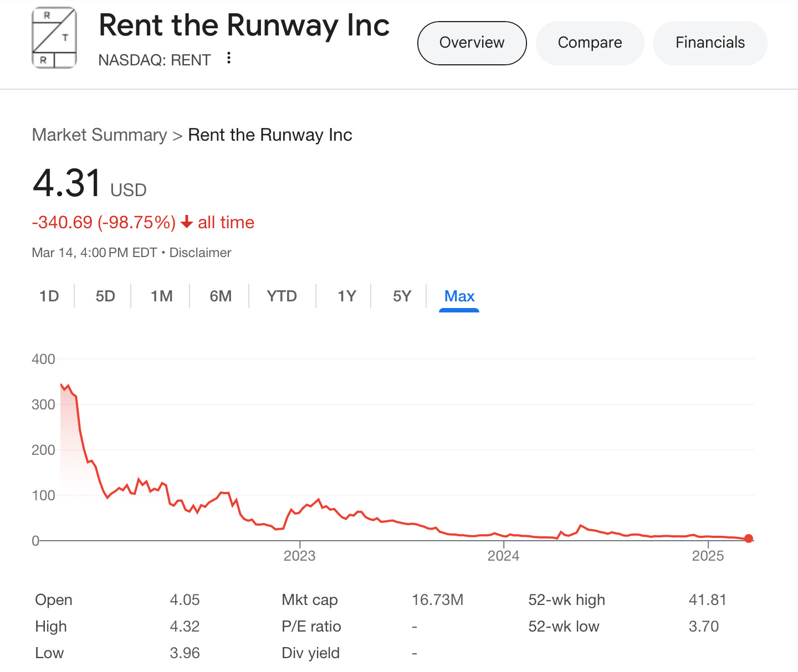
Task: Select the YTD time range
Action: 282,296
